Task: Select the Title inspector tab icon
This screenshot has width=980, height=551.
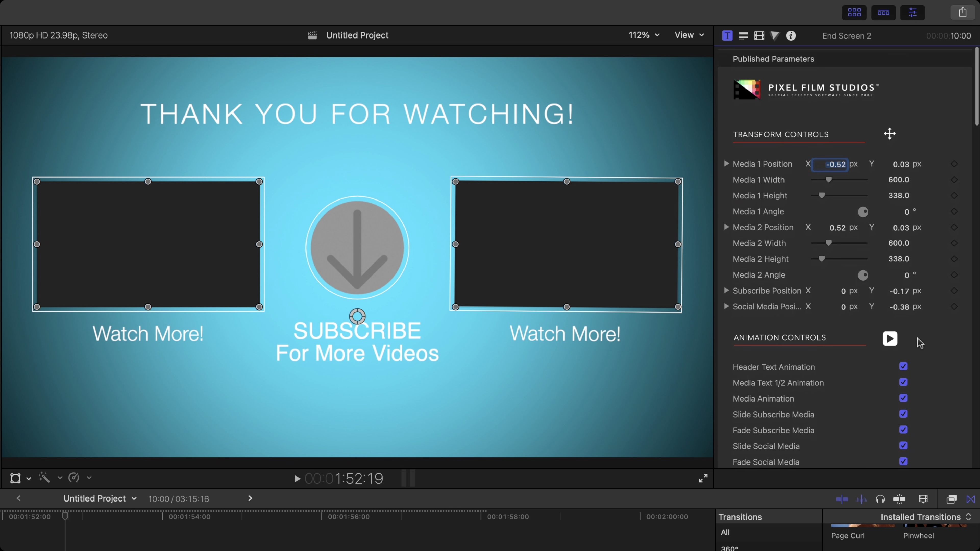Action: point(727,36)
